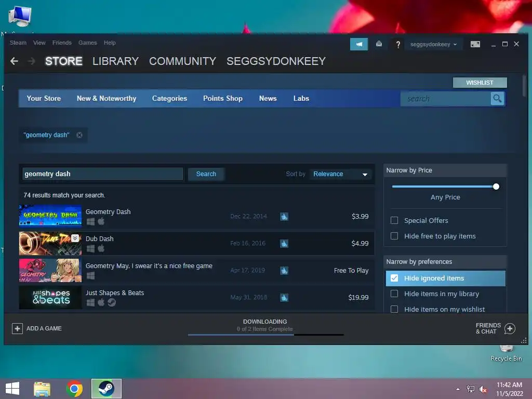Click the download progress bar
This screenshot has width=532, height=399.
265,335
